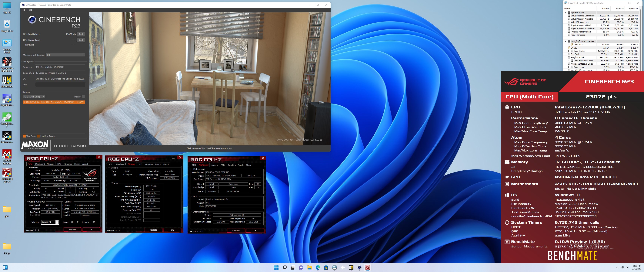Click OK in the Memory timings CPU-Z window
Viewport: 644px width, 272px height.
pos(172,230)
